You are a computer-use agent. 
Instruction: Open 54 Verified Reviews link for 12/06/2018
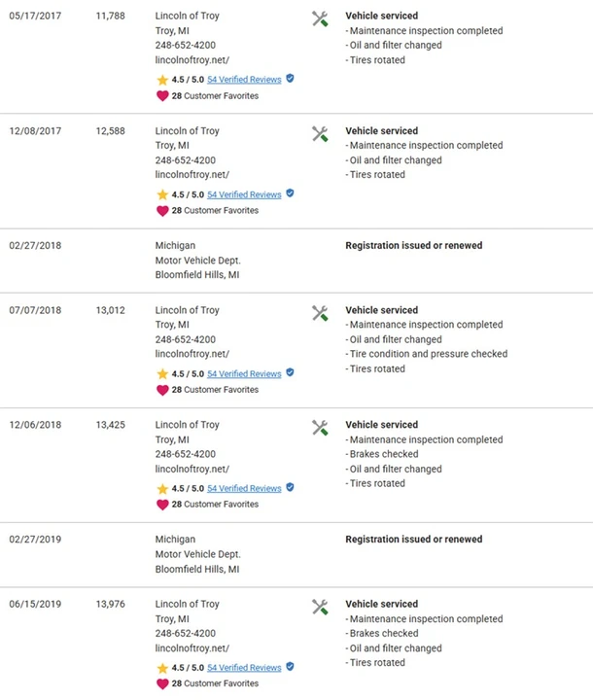pyautogui.click(x=244, y=488)
